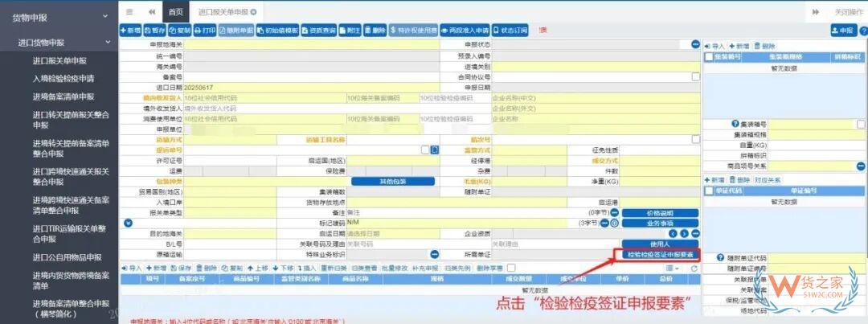Viewport: 868px width, 324px height.
Task: Click the help icon beside 集装箱号
Action: pyautogui.click(x=735, y=124)
